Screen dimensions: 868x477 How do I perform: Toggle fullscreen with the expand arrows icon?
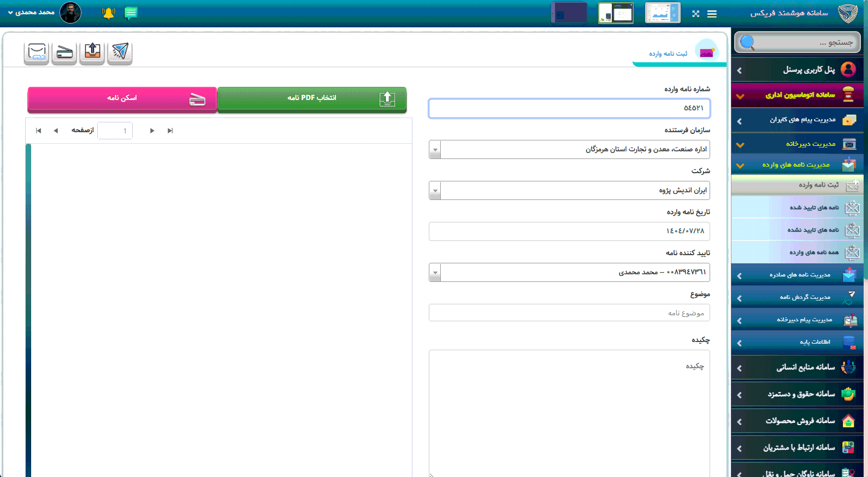[695, 14]
